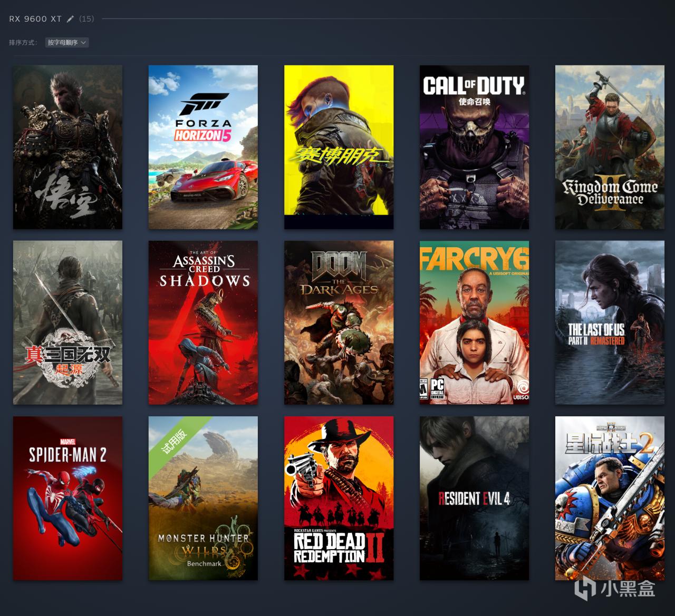Select the 星际战士2 Space Marine cover

(x=610, y=498)
